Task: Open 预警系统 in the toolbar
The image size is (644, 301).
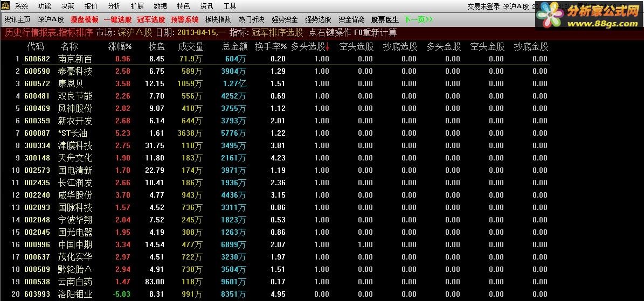Action: (x=185, y=19)
